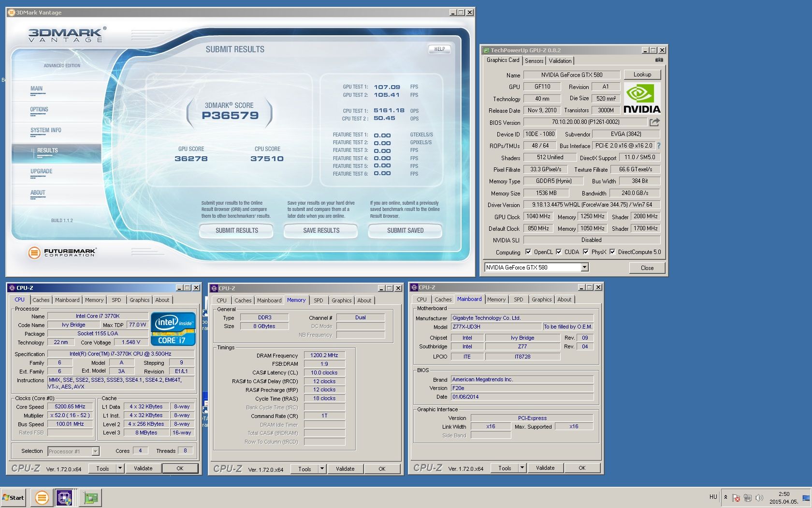Viewport: 812px width, 508px height.
Task: Click Validate in the CPU-Z processor window
Action: (x=143, y=468)
